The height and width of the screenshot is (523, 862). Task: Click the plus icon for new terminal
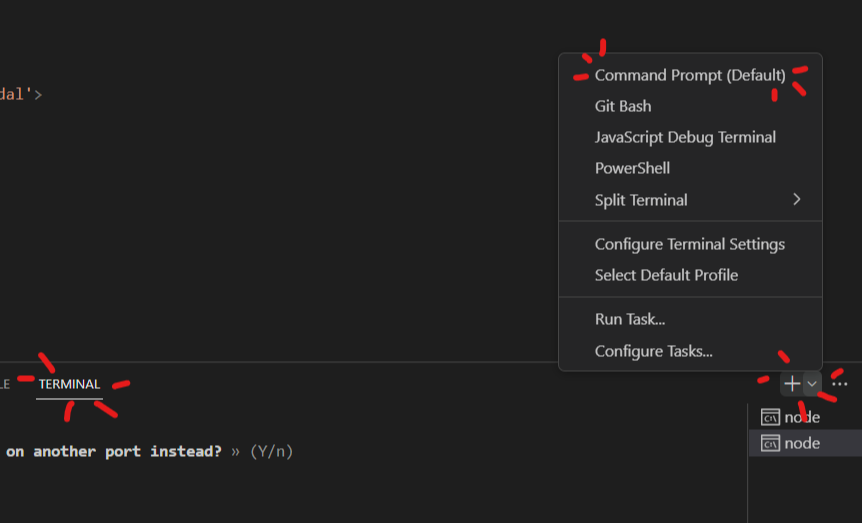(792, 384)
